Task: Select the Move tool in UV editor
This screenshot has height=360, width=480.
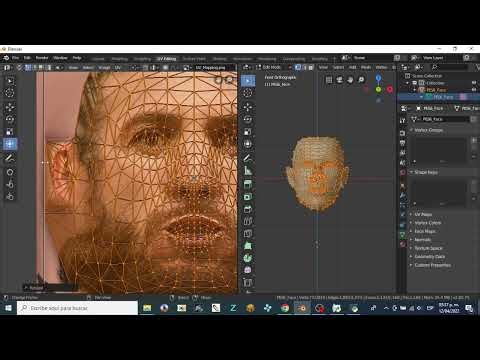Action: click(x=10, y=107)
